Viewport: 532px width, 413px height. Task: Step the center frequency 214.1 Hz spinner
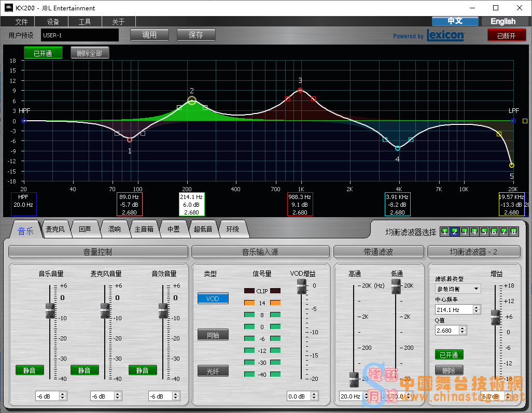click(477, 309)
